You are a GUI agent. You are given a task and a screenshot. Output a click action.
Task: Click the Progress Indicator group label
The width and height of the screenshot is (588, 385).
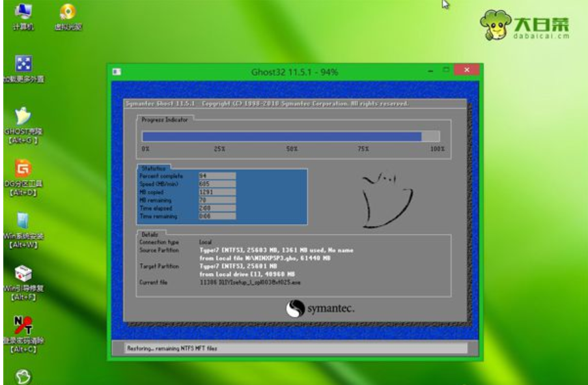[x=166, y=119]
